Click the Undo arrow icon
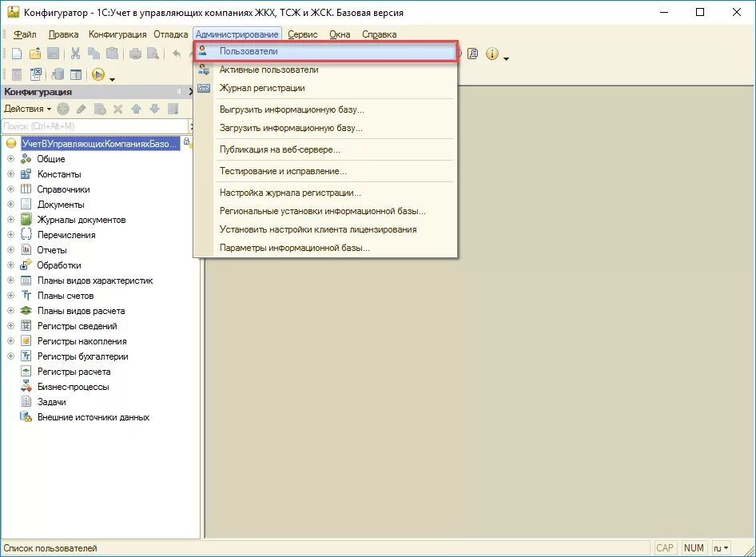 (177, 54)
